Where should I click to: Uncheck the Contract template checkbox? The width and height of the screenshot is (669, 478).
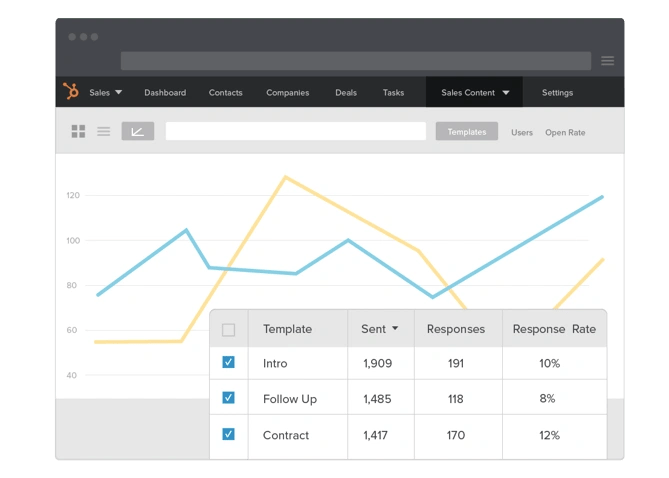coord(228,434)
